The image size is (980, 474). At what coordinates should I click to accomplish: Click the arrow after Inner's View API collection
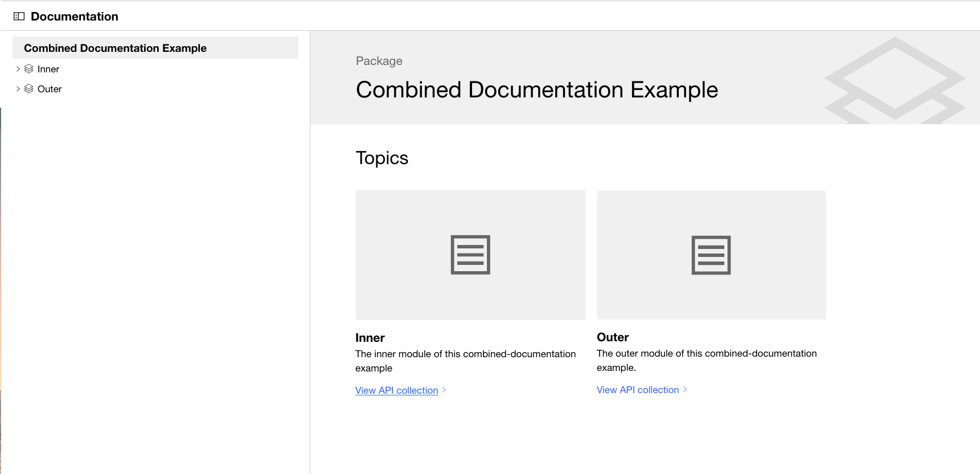click(445, 390)
